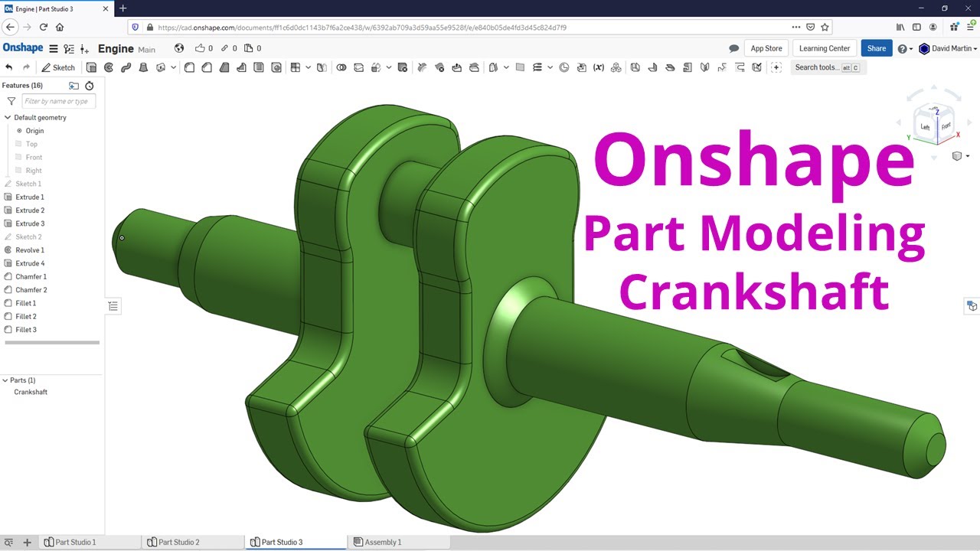
Task: Select Revolve 1 feature
Action: pyautogui.click(x=30, y=250)
